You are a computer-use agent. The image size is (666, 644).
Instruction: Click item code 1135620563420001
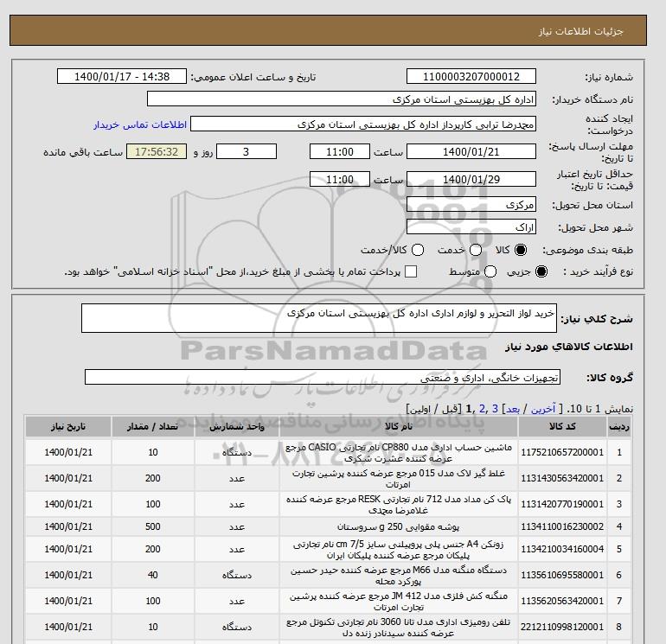(562, 601)
